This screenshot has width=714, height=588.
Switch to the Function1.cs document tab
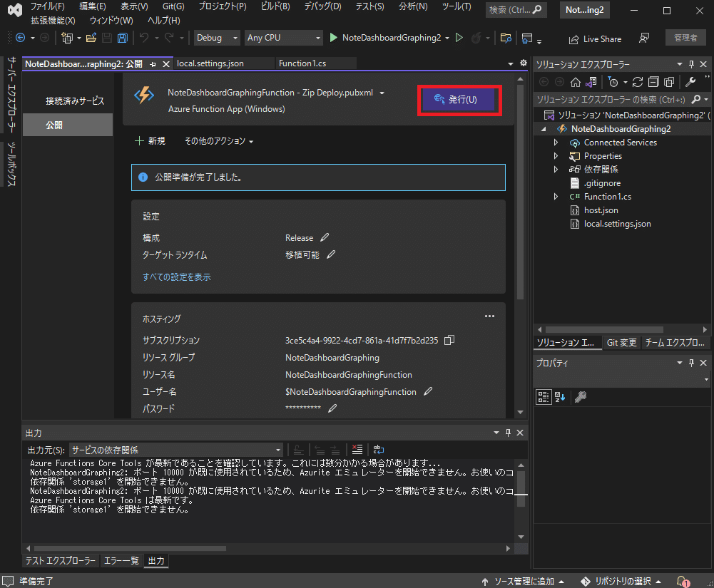(x=302, y=63)
